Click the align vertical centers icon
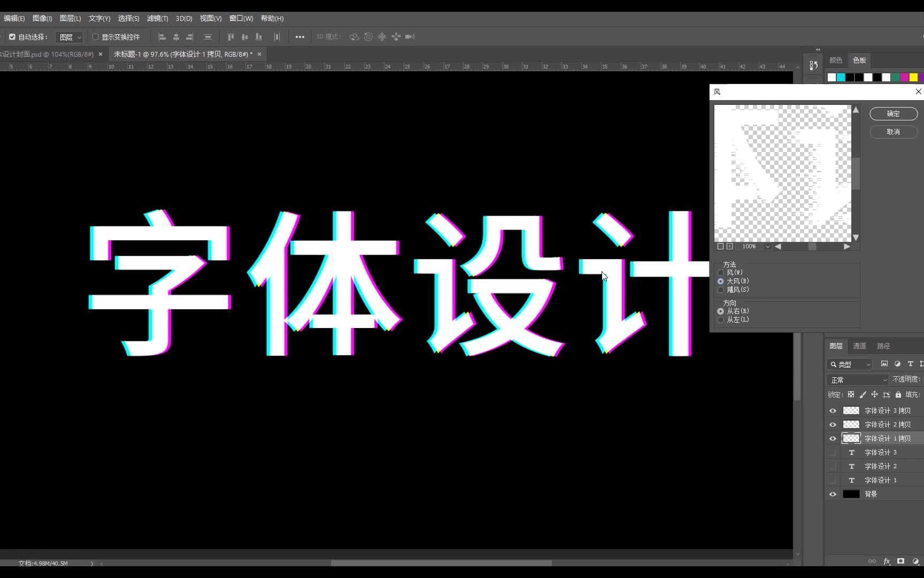This screenshot has width=924, height=578. 244,37
